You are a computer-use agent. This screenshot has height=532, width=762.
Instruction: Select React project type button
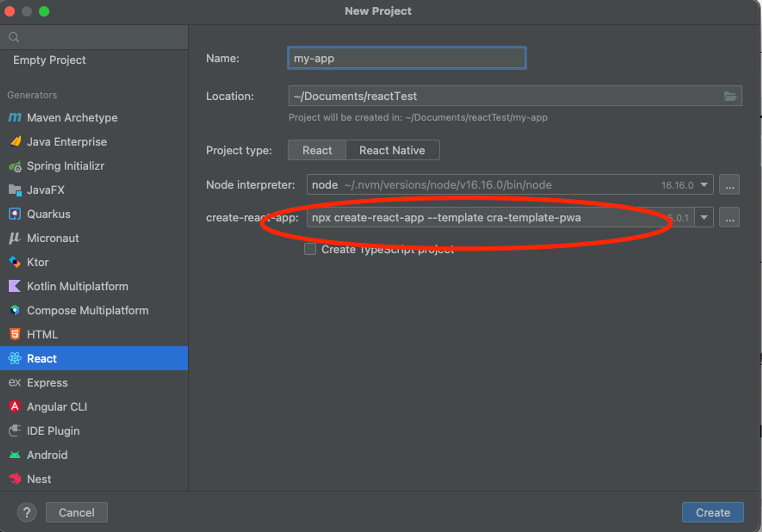tap(317, 150)
